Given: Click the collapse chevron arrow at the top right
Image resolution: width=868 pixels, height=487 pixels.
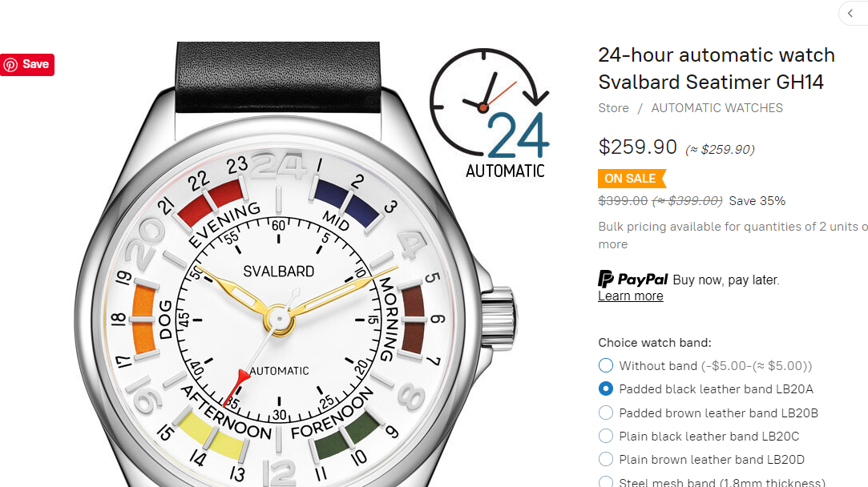Looking at the screenshot, I should pos(851,14).
